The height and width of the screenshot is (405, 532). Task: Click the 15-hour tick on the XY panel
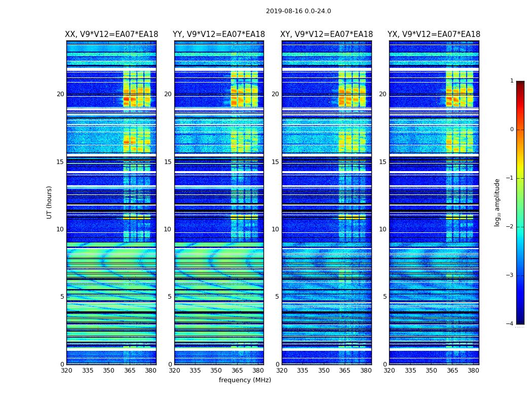pos(276,162)
